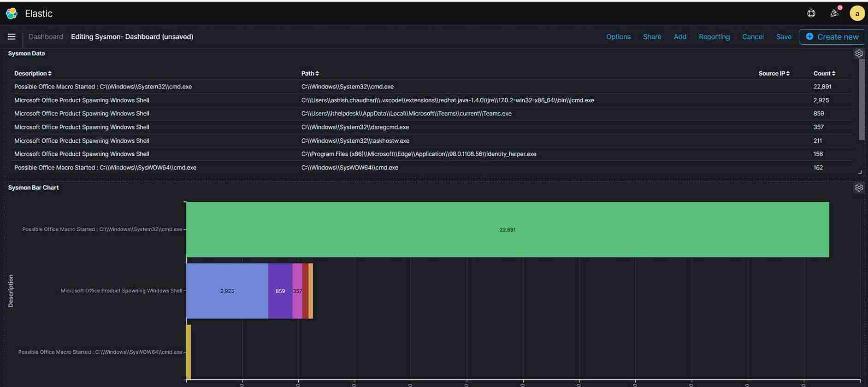Click the vertical Description axis title
The height and width of the screenshot is (387, 868).
pyautogui.click(x=11, y=291)
